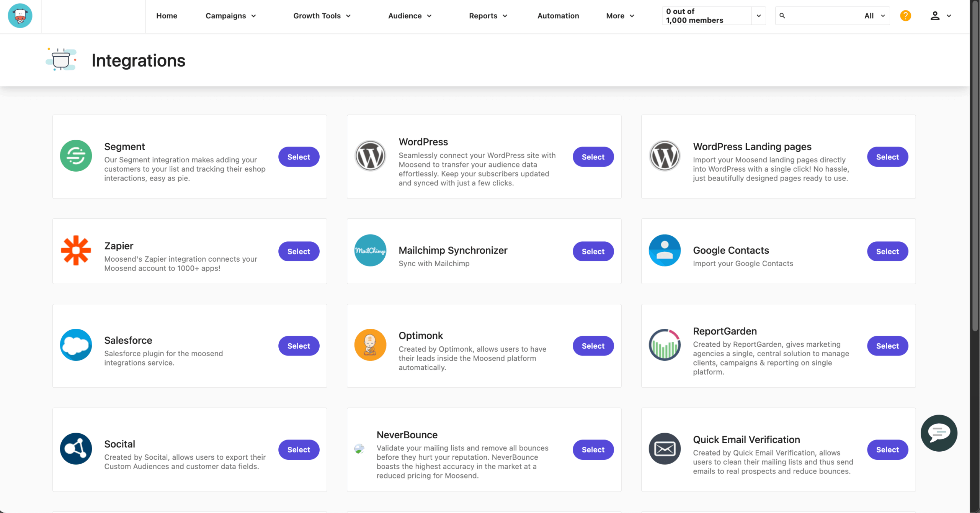Click the Optimonk card title
Viewport: 980px width, 513px height.
tap(420, 335)
